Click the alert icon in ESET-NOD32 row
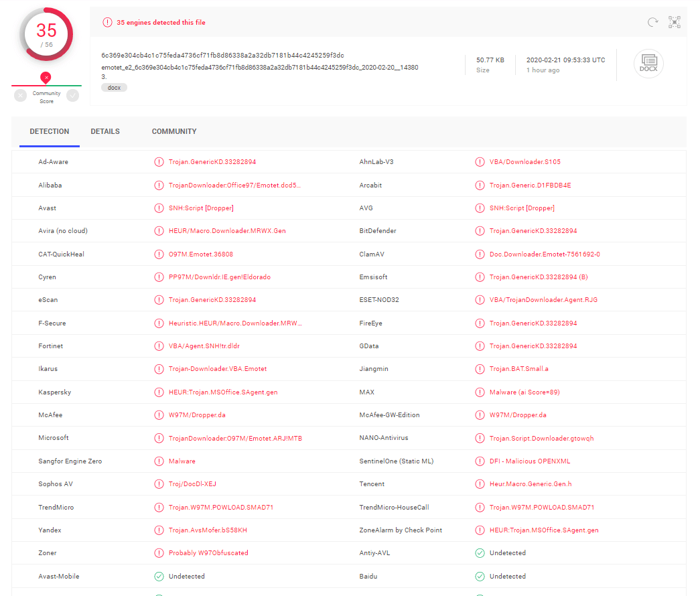This screenshot has height=596, width=700. (x=480, y=300)
